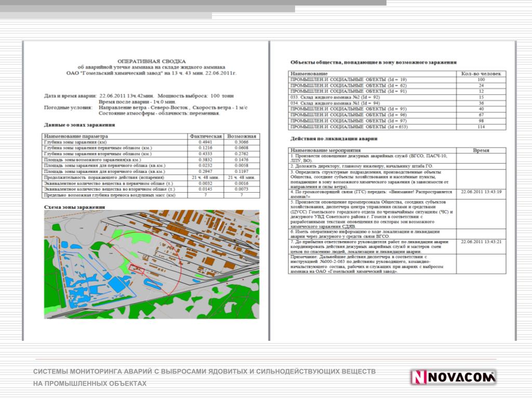This screenshot has height=399, width=532.
Task: Select the value 0.0232
Action: pyautogui.click(x=206, y=166)
